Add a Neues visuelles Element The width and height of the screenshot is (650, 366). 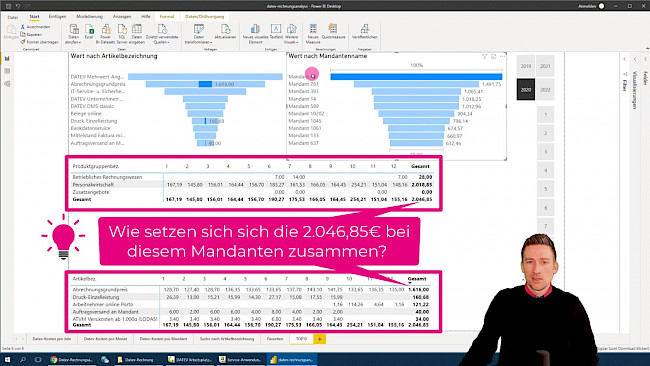point(255,34)
